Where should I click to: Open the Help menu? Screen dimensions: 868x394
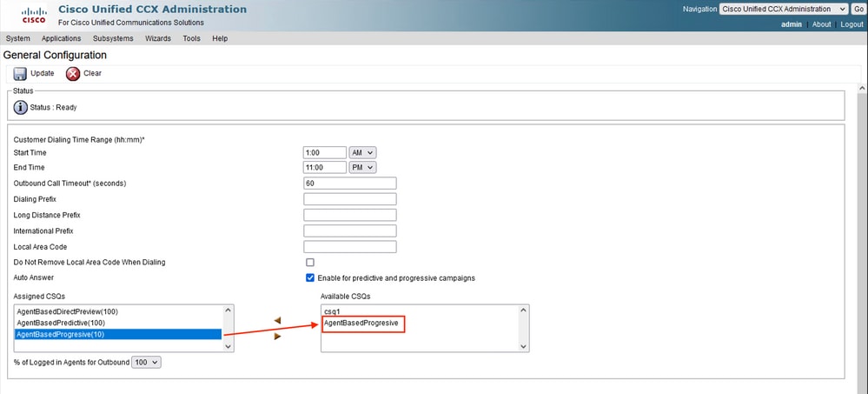click(220, 39)
